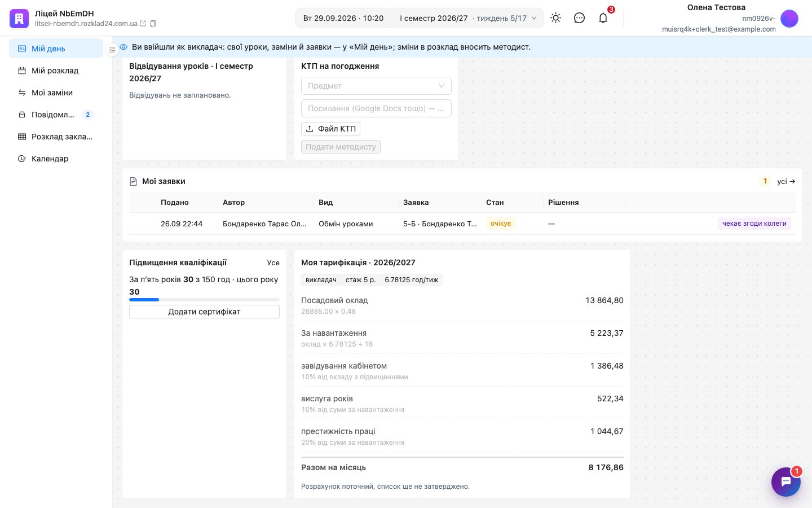Open the chat messages bubble icon in header

[579, 18]
